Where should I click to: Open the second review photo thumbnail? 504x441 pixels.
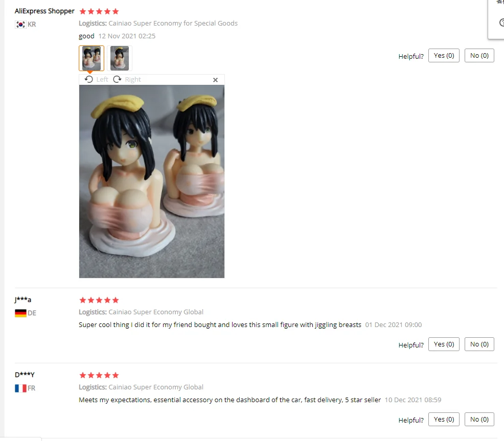(x=120, y=58)
